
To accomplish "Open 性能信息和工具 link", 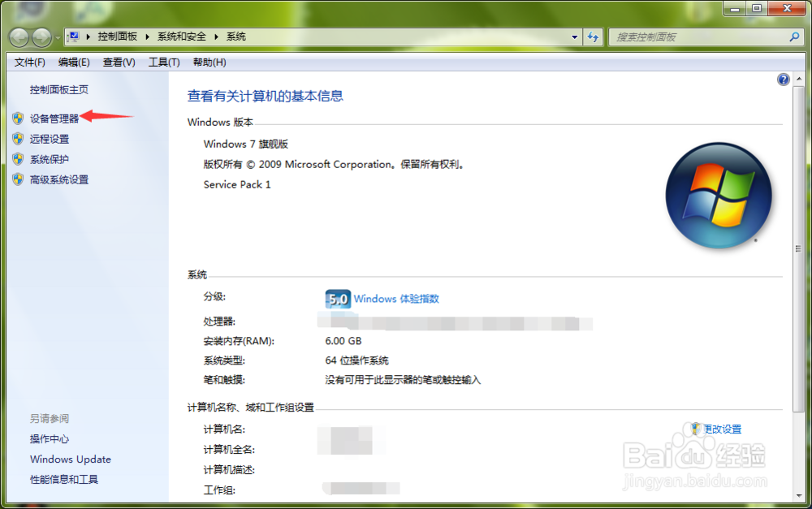I will 64,480.
